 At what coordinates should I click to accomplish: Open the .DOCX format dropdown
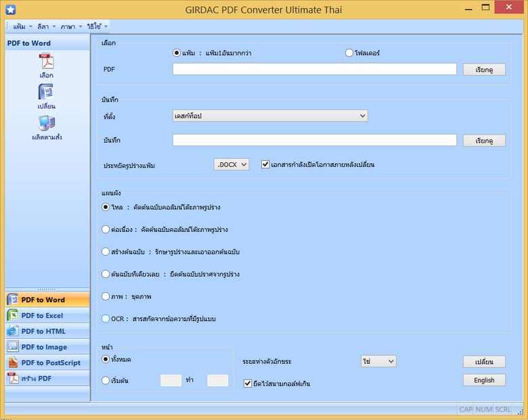pyautogui.click(x=232, y=164)
